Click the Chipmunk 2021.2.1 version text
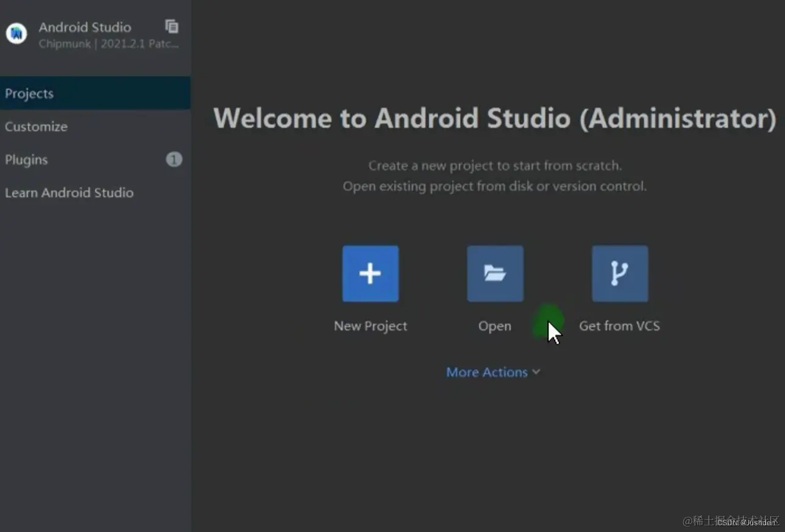This screenshot has width=785, height=532. coord(108,44)
